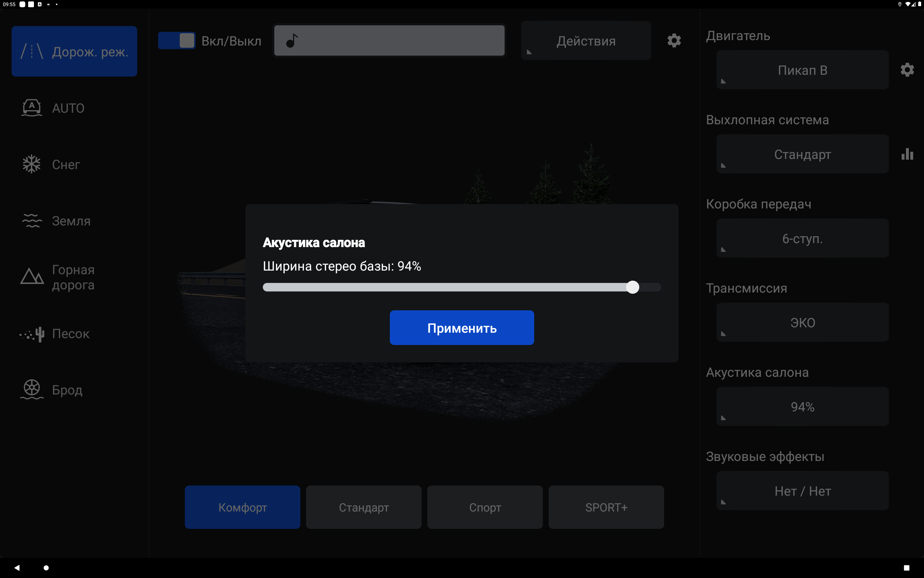Select the Земля driving mode
The height and width of the screenshot is (578, 924).
(x=74, y=221)
